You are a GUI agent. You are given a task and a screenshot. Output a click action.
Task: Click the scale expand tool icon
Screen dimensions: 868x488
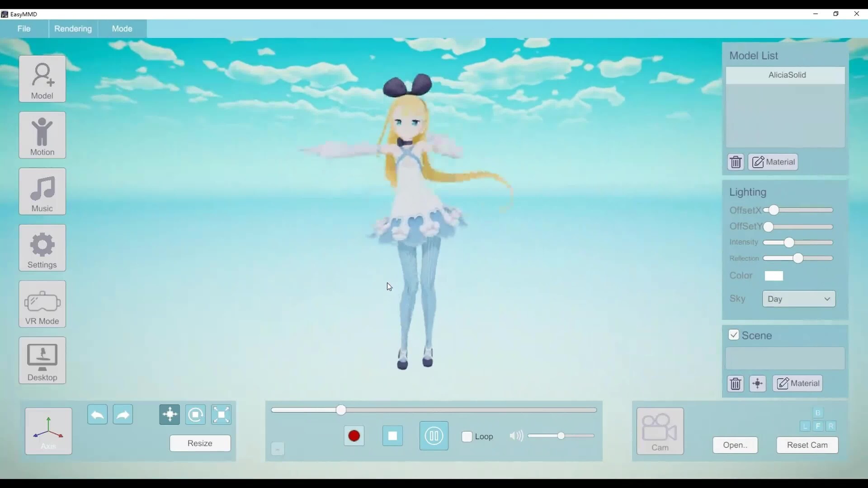click(221, 415)
